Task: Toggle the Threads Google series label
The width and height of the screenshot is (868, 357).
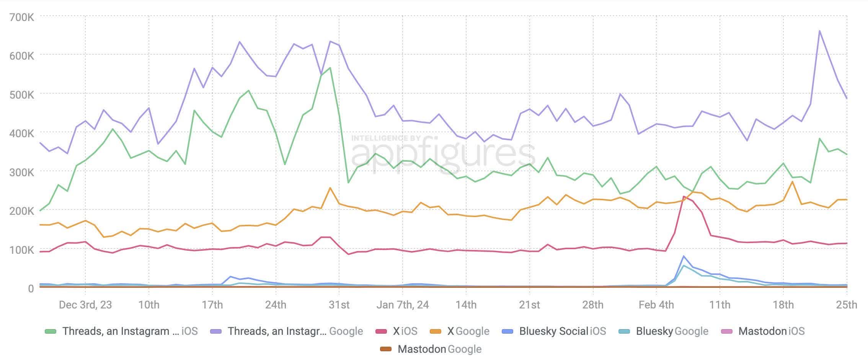Action: click(x=295, y=331)
